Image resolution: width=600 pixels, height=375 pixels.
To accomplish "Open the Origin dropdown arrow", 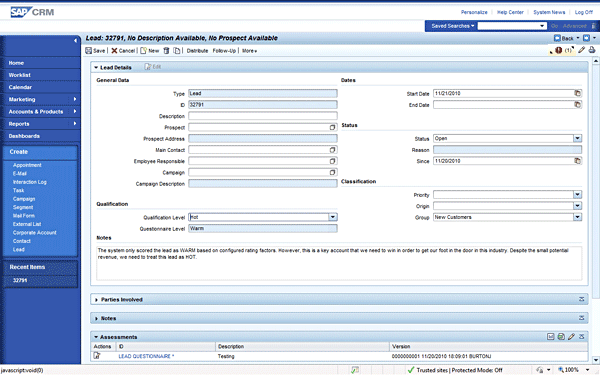I will 577,206.
